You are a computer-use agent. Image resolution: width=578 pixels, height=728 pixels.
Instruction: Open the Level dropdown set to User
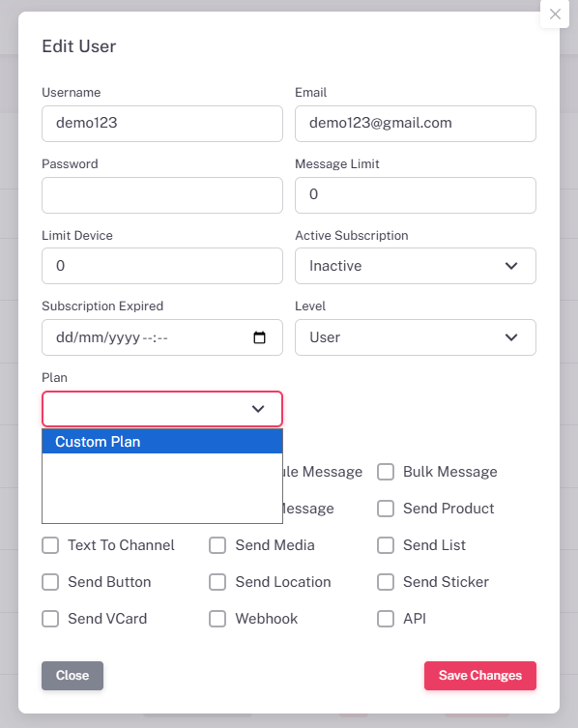[416, 337]
